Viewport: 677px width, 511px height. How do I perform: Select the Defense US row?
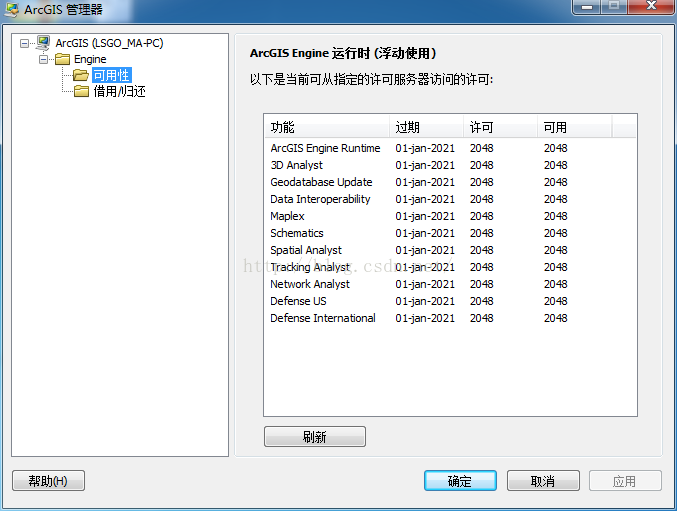pos(450,301)
